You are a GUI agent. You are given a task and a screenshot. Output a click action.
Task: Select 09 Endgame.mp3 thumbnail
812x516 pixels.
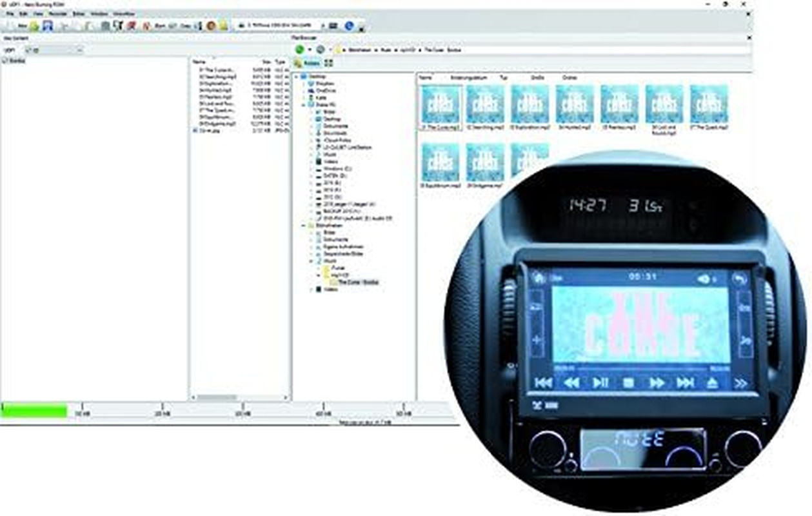486,166
